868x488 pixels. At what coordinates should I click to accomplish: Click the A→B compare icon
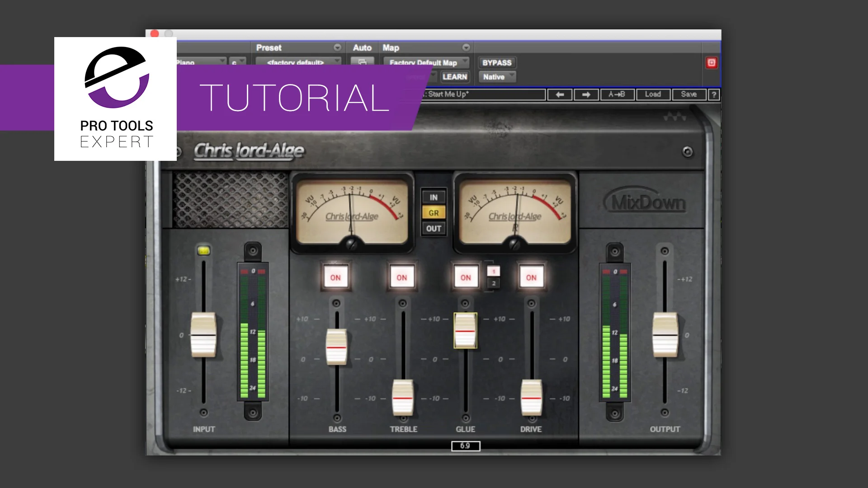[x=618, y=94]
